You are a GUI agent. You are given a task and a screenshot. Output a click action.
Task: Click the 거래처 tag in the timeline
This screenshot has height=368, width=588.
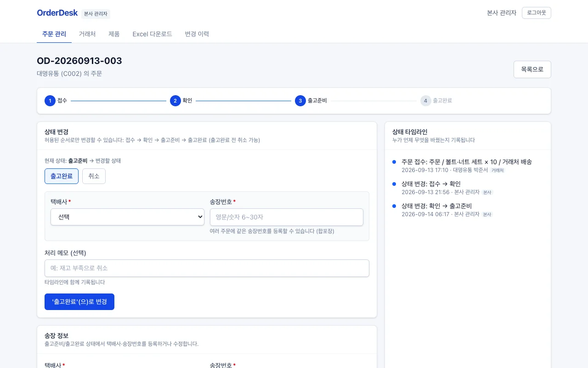[498, 170]
